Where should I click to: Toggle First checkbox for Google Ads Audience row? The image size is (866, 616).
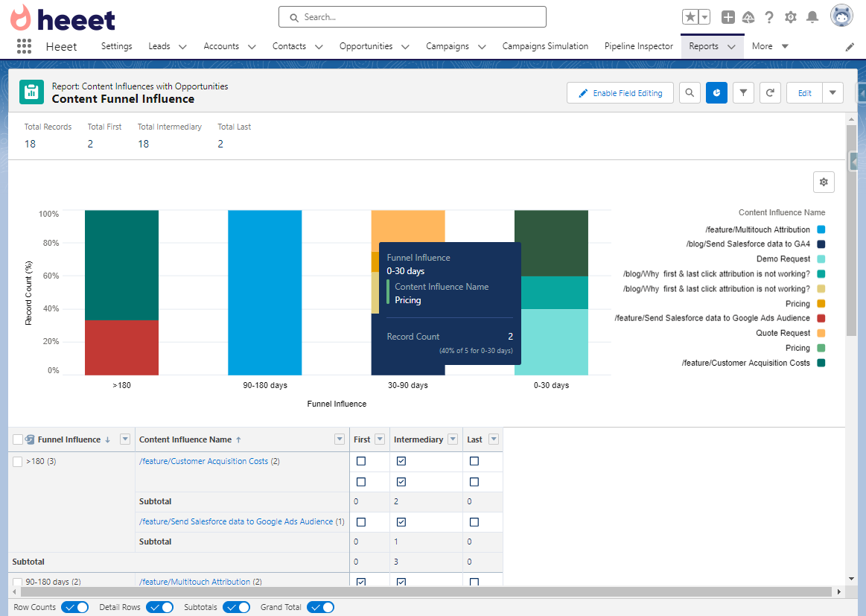[x=361, y=522]
